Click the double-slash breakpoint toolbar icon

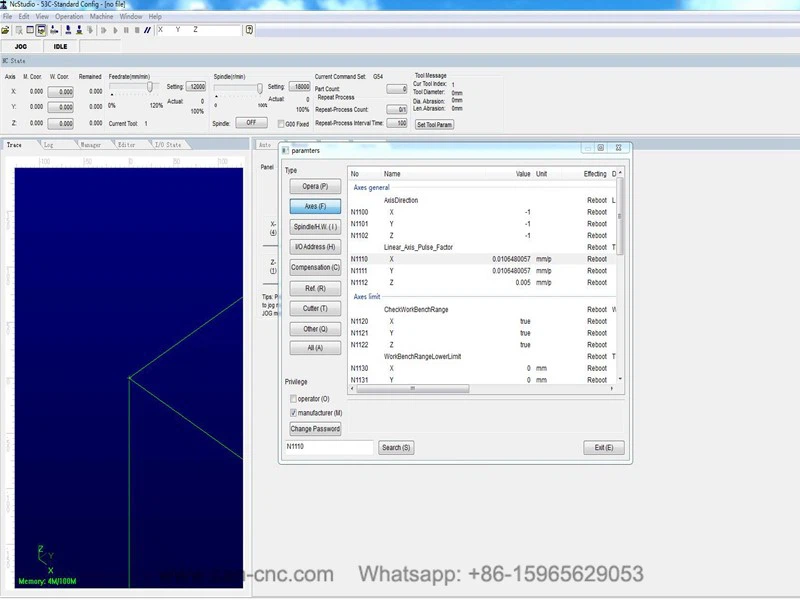coord(147,30)
